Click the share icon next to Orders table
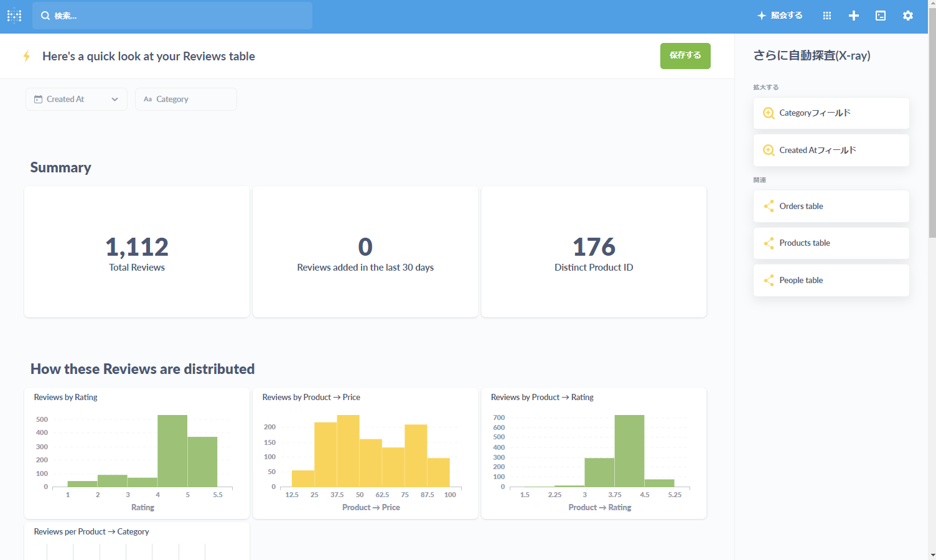The image size is (936, 560). (x=769, y=206)
